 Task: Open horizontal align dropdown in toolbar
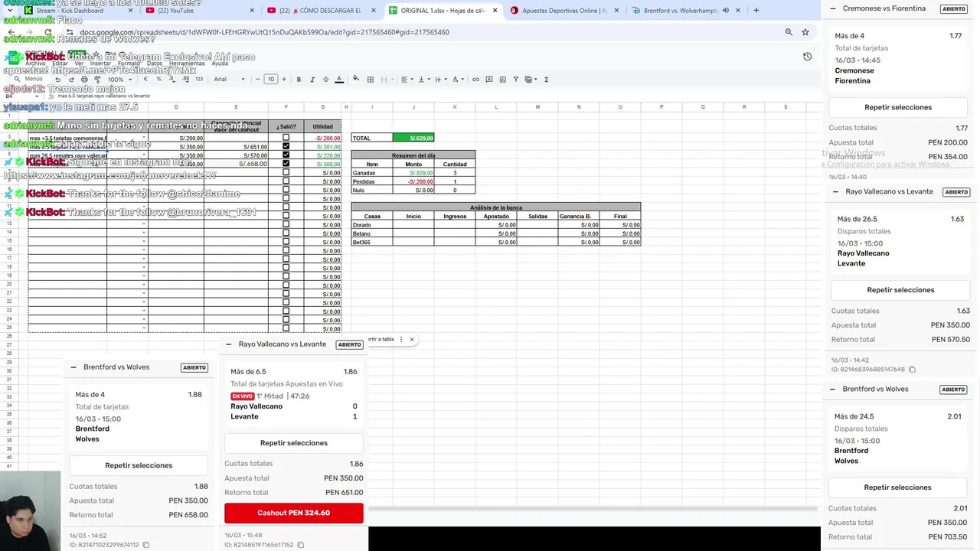[407, 80]
